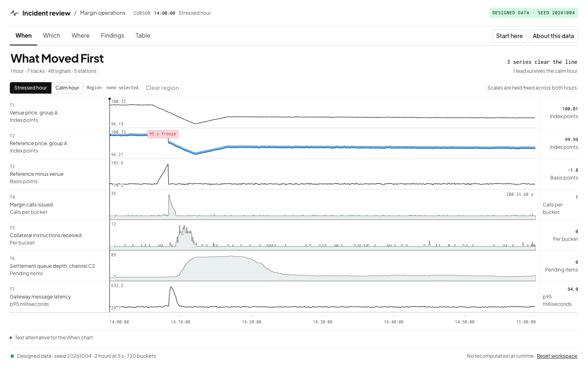
Task: Click the 99.99 Index points readout
Action: click(x=564, y=144)
